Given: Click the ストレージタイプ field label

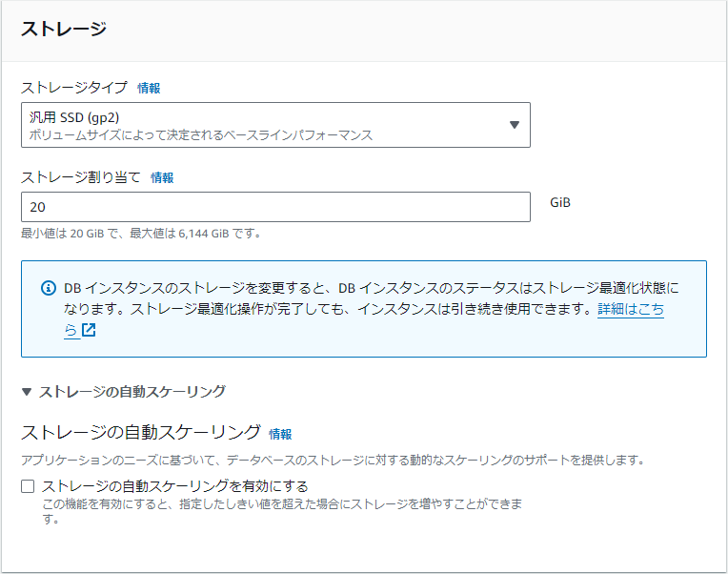Looking at the screenshot, I should point(73,88).
